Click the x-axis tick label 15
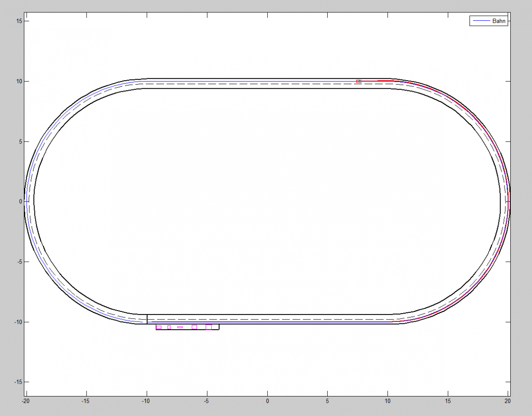This screenshot has width=532, height=416. point(448,401)
